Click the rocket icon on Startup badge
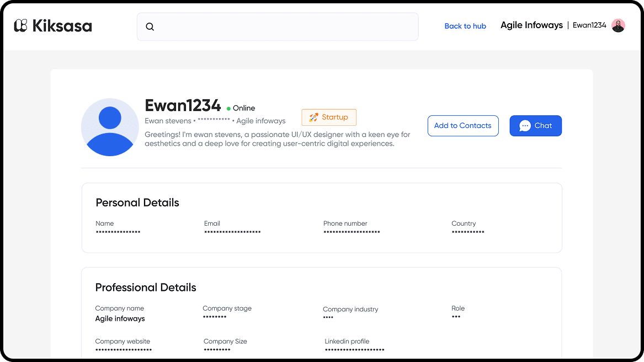 [314, 118]
